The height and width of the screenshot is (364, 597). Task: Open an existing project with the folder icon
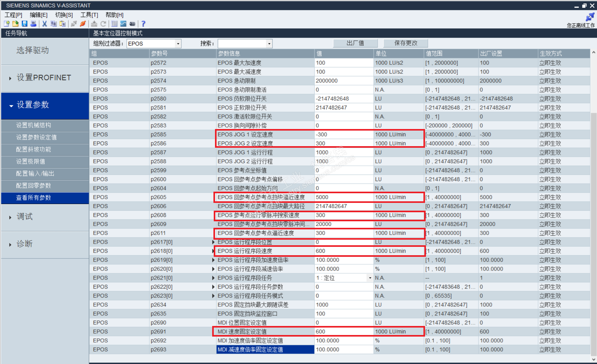[x=16, y=24]
